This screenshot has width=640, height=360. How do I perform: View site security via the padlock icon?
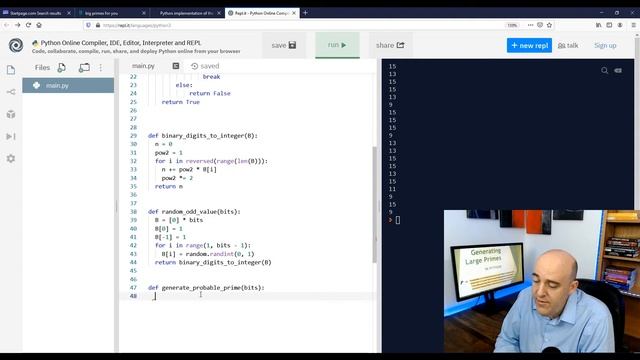[x=98, y=25]
